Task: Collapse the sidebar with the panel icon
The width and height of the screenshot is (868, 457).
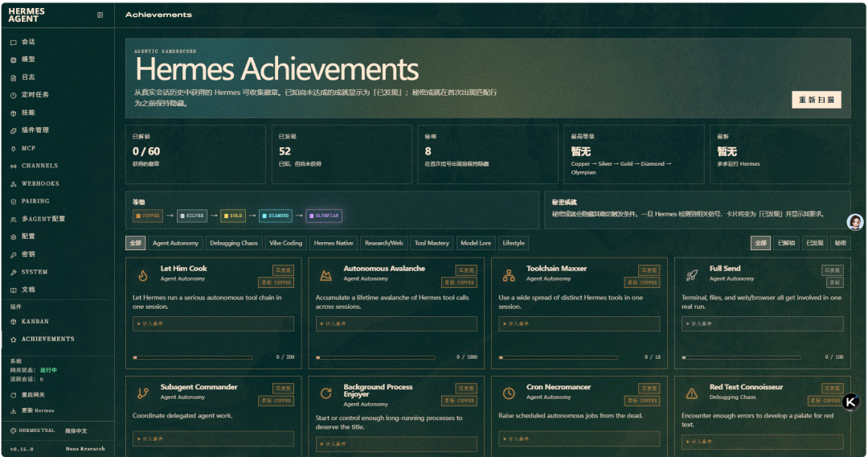Action: (100, 15)
